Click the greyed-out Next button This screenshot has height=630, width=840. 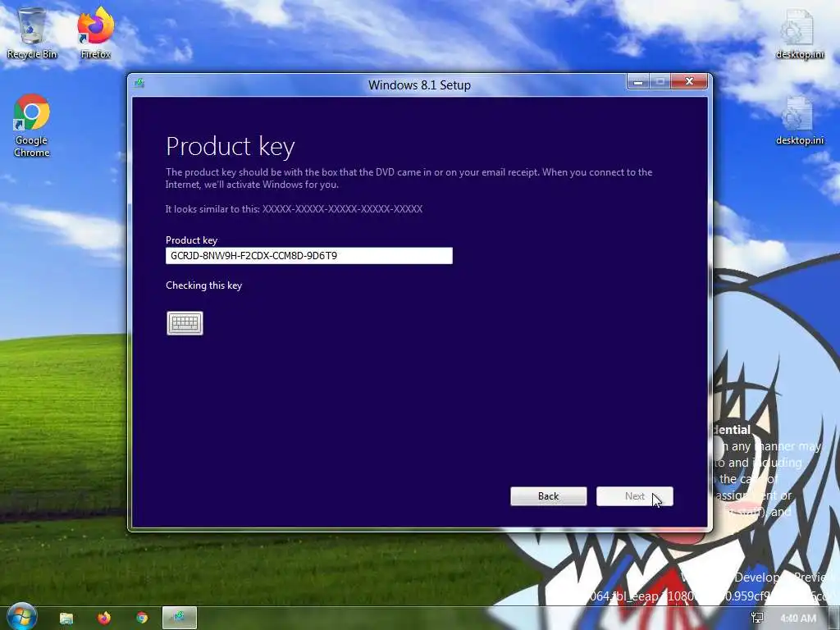635,496
